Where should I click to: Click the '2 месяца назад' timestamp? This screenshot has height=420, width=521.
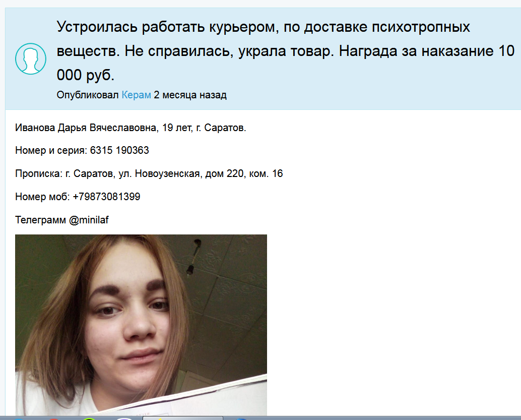[190, 95]
